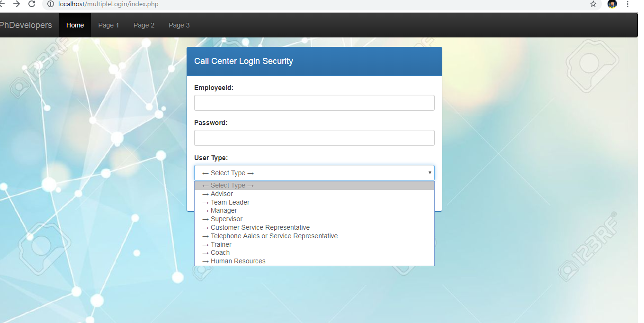Image resolution: width=644 pixels, height=323 pixels.
Task: Open the Page 3 navigation item
Action: pyautogui.click(x=179, y=25)
